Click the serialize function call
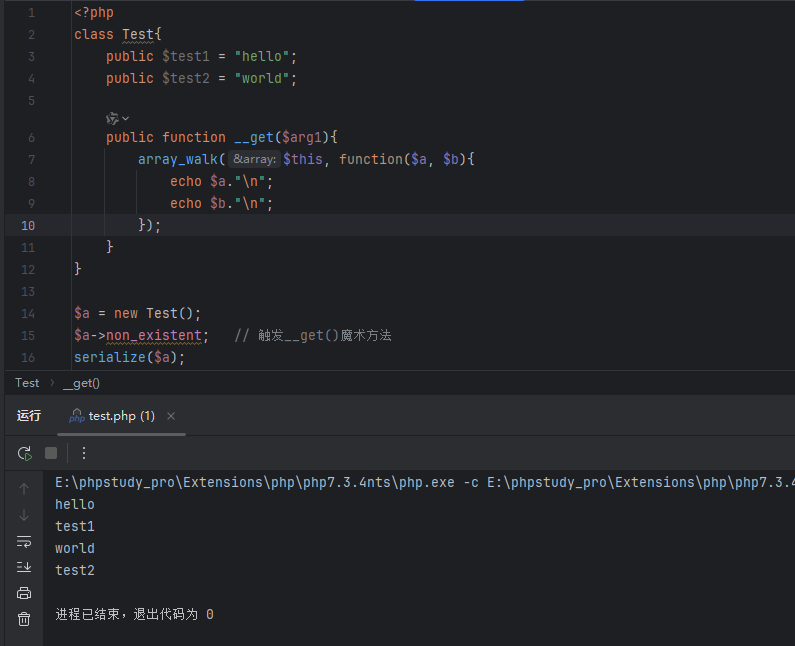Image resolution: width=795 pixels, height=646 pixels. tap(109, 357)
